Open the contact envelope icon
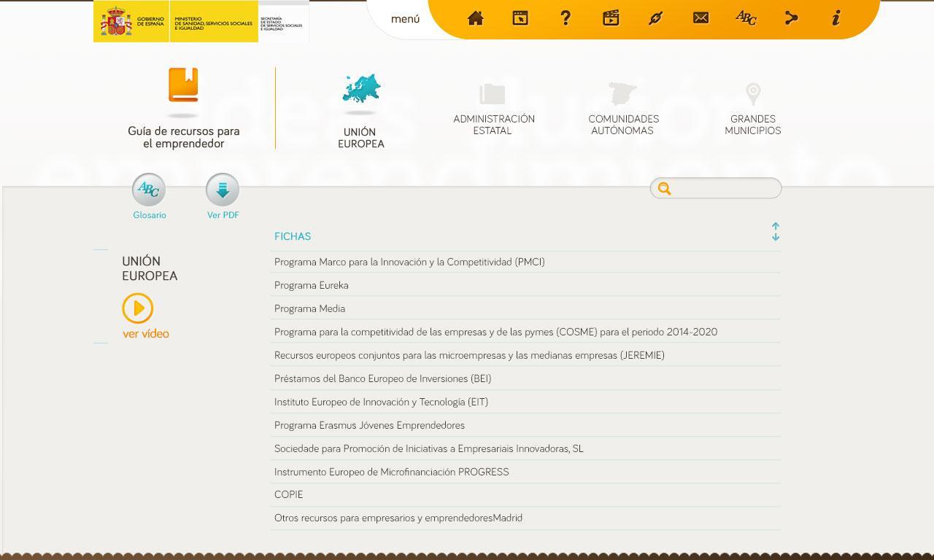The width and height of the screenshot is (934, 560). tap(700, 18)
